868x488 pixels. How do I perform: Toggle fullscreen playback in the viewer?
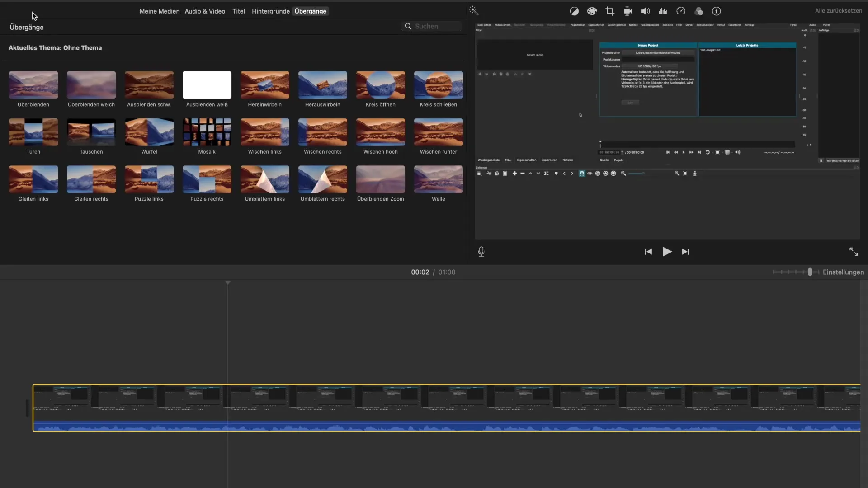tap(854, 252)
